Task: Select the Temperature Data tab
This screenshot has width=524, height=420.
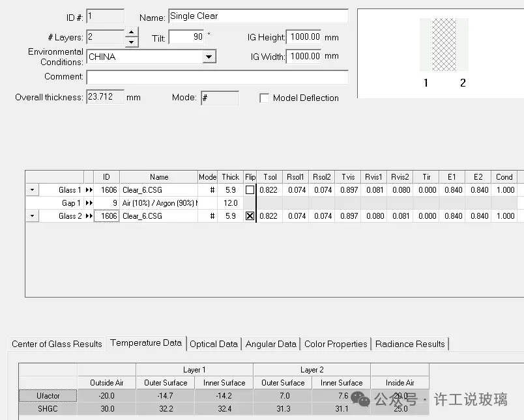Action: coord(146,343)
